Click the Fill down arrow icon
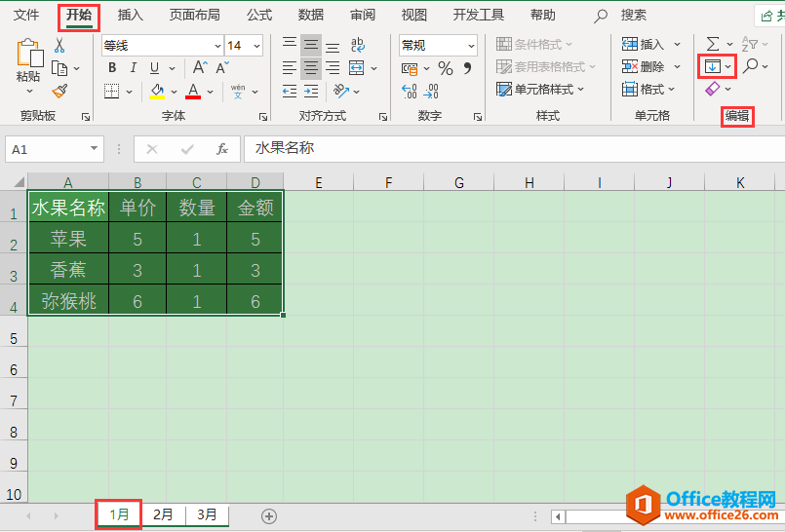This screenshot has height=532, width=785. 712,66
